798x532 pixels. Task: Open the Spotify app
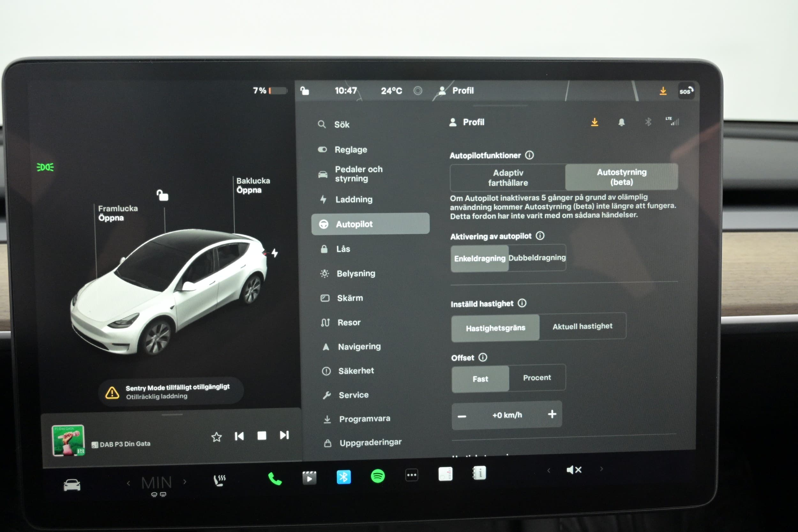point(378,476)
